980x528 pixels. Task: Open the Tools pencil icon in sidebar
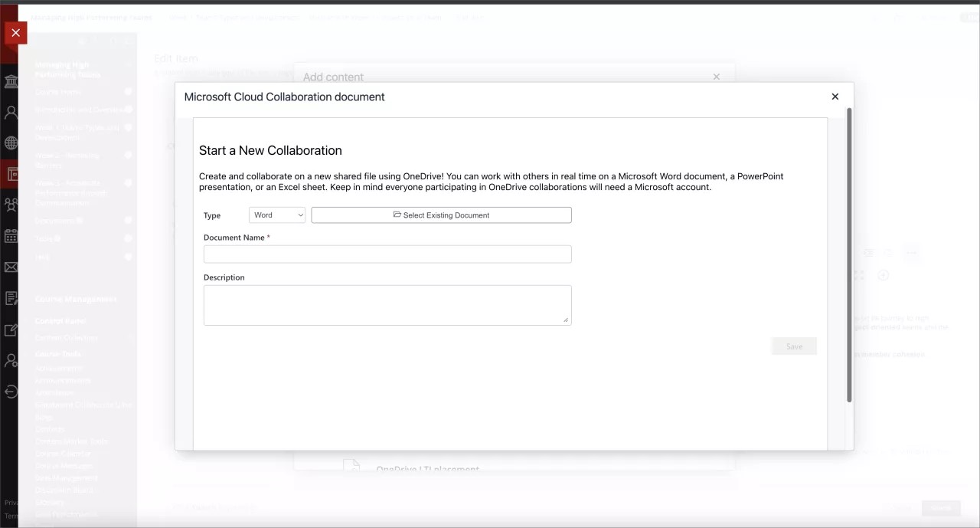tap(11, 330)
